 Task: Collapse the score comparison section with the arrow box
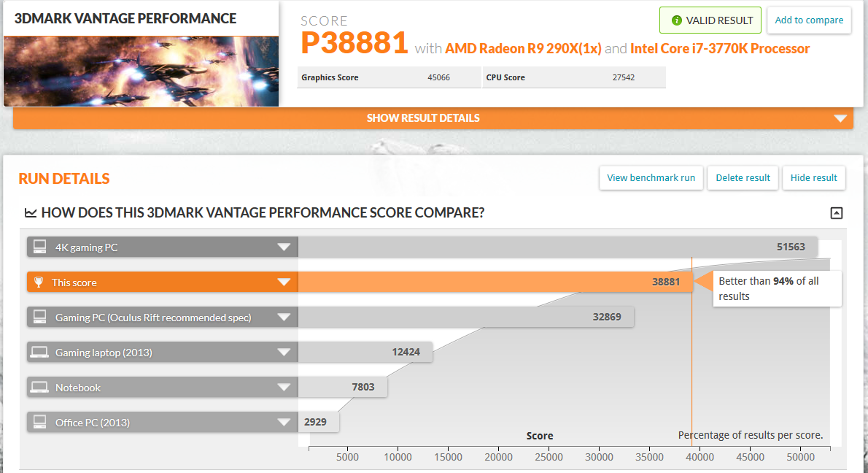pyautogui.click(x=837, y=212)
